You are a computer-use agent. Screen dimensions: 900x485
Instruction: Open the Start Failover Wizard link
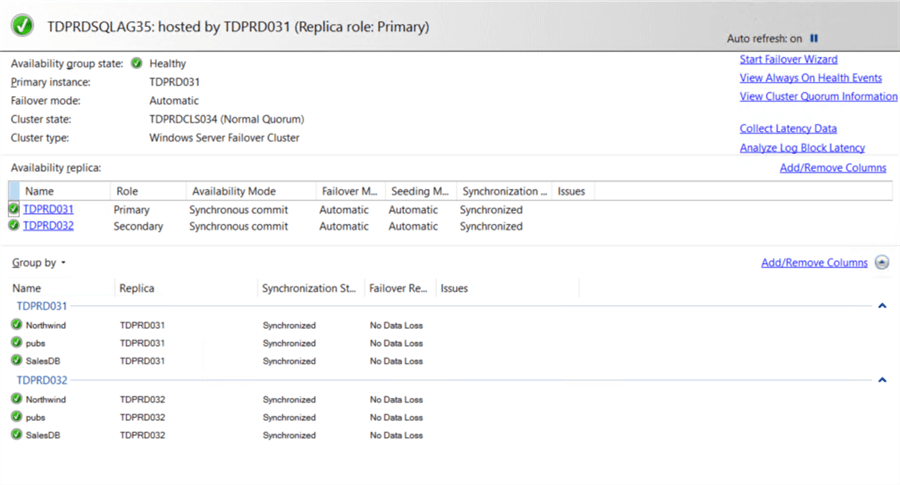788,59
